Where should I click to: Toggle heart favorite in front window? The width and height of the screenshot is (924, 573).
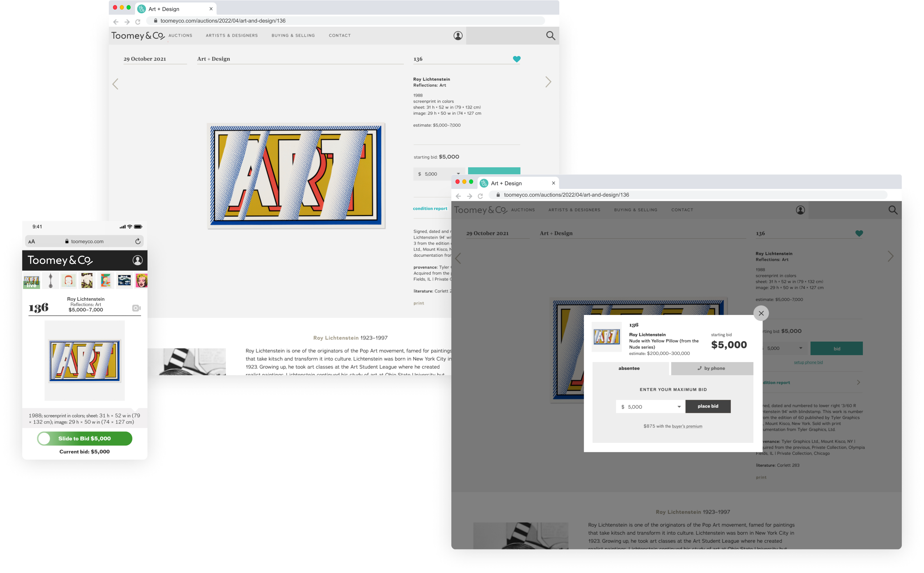pyautogui.click(x=859, y=233)
